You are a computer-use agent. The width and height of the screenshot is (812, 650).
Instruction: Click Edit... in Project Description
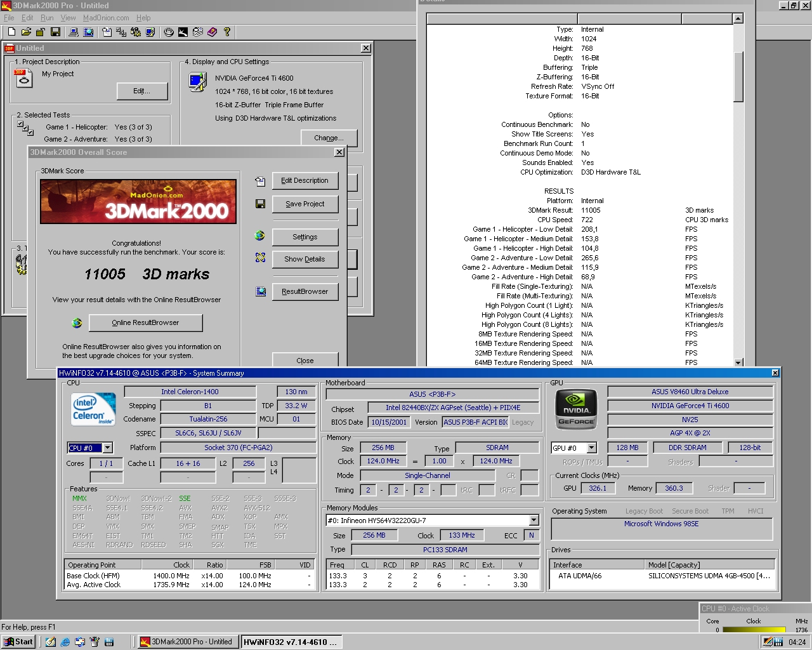pyautogui.click(x=142, y=91)
